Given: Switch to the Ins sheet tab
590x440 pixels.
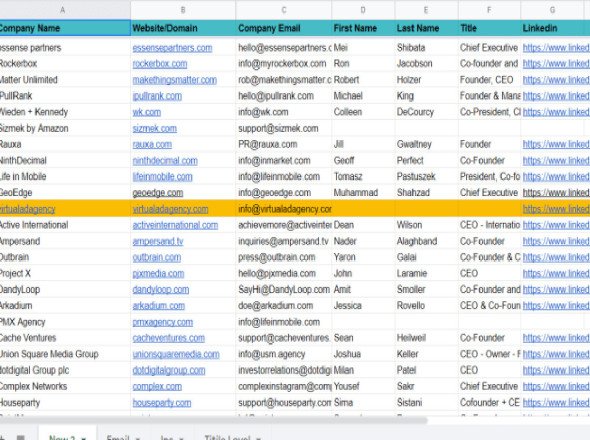Looking at the screenshot, I should point(167,438).
